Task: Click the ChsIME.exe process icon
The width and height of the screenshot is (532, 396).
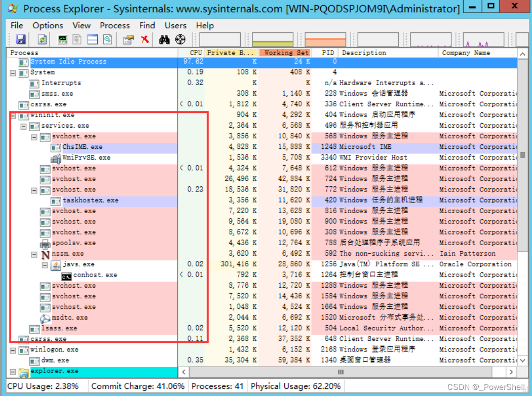Action: [56, 147]
